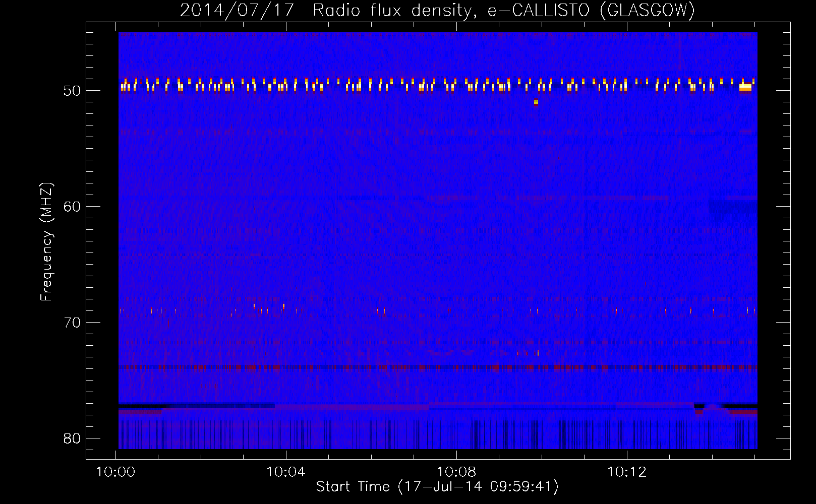The image size is (816, 504).
Task: Click the 'Frequency (MHZ)' axis label
Action: pyautogui.click(x=46, y=242)
